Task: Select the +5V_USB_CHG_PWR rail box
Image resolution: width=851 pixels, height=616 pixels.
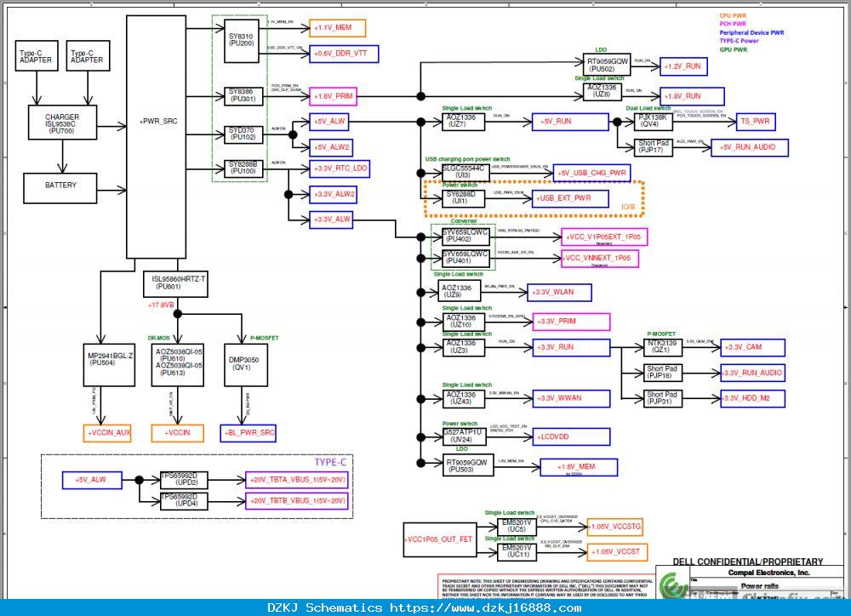Action: coord(591,173)
